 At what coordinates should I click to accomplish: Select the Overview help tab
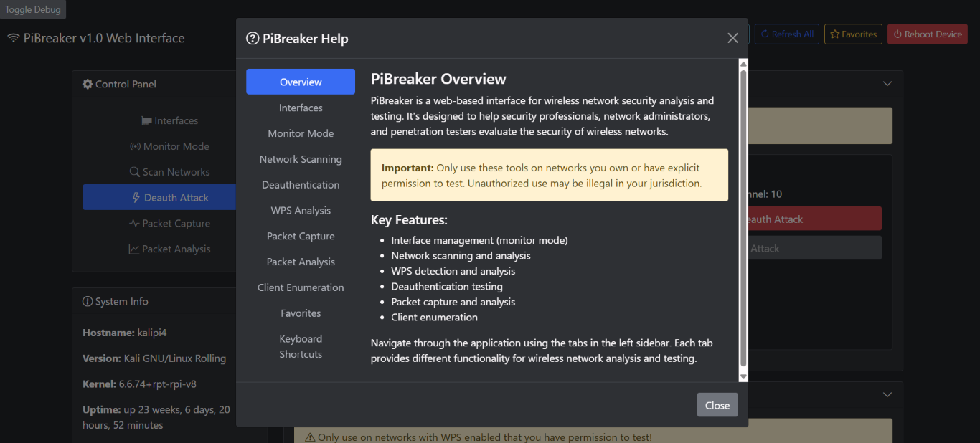[301, 82]
